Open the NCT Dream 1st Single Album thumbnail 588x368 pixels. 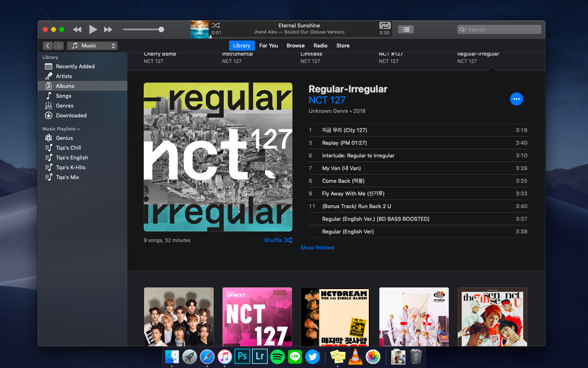tap(336, 317)
